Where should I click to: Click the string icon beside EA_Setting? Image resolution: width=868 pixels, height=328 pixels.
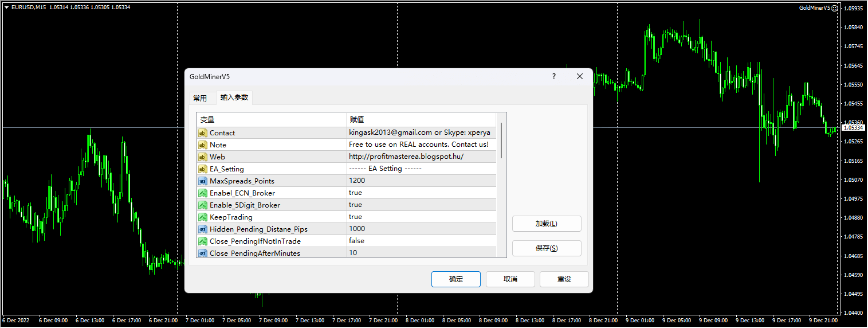coord(202,169)
